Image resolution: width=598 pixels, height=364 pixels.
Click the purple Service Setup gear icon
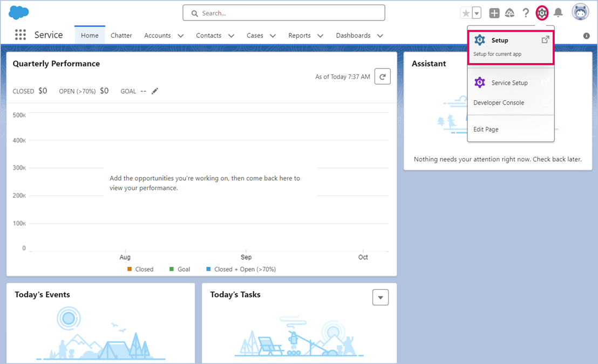[480, 83]
